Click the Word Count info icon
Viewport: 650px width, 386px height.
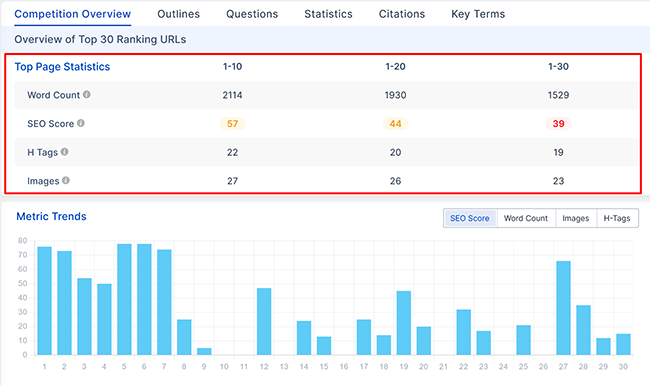(x=87, y=95)
